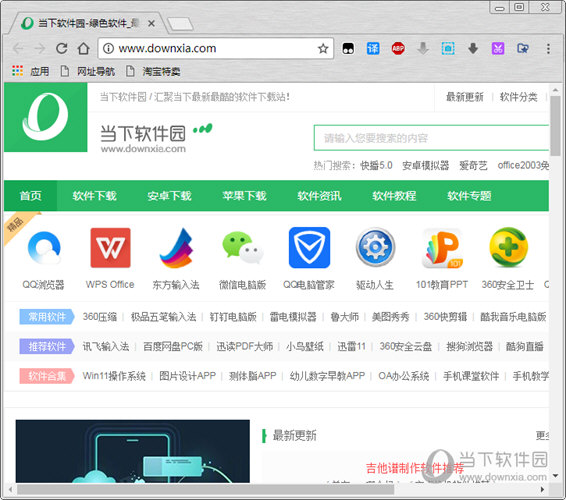This screenshot has width=566, height=500.
Task: Click the green site logo
Action: 45,117
